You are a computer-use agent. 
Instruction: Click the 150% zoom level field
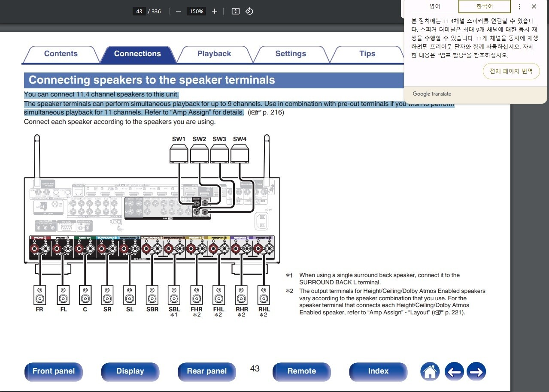pyautogui.click(x=197, y=11)
